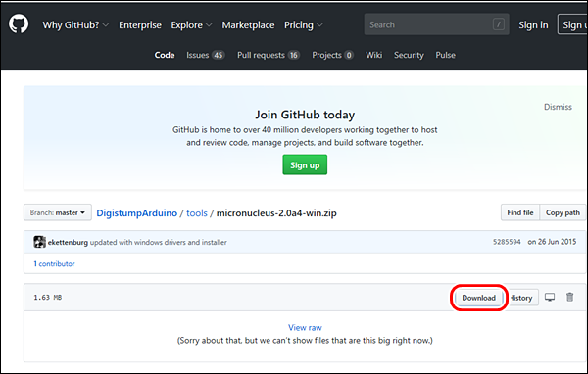Image resolution: width=588 pixels, height=374 pixels.
Task: Click the Copy path button
Action: [563, 212]
